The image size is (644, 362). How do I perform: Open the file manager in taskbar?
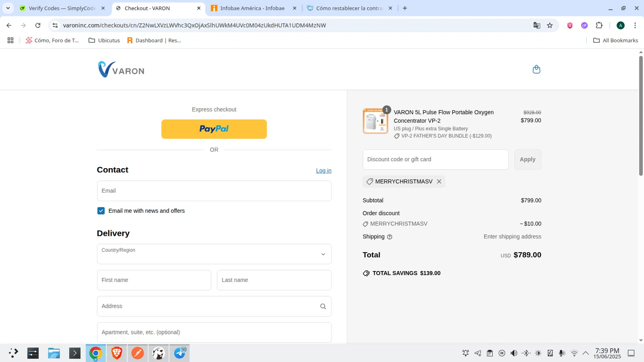54,353
